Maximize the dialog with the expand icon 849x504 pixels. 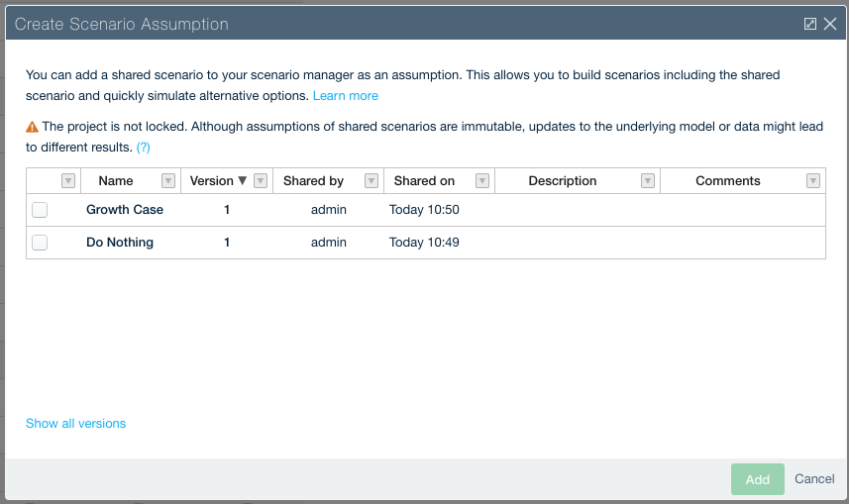coord(810,24)
